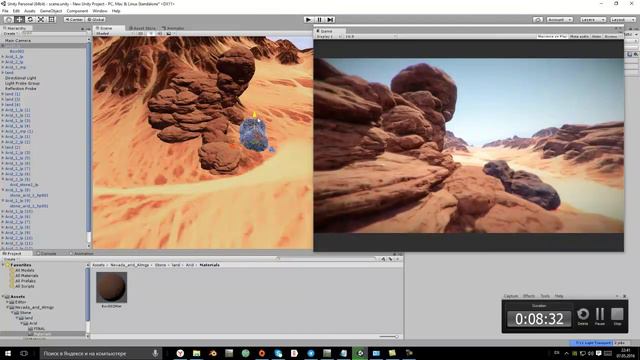Click the taskbar search field

[101, 353]
